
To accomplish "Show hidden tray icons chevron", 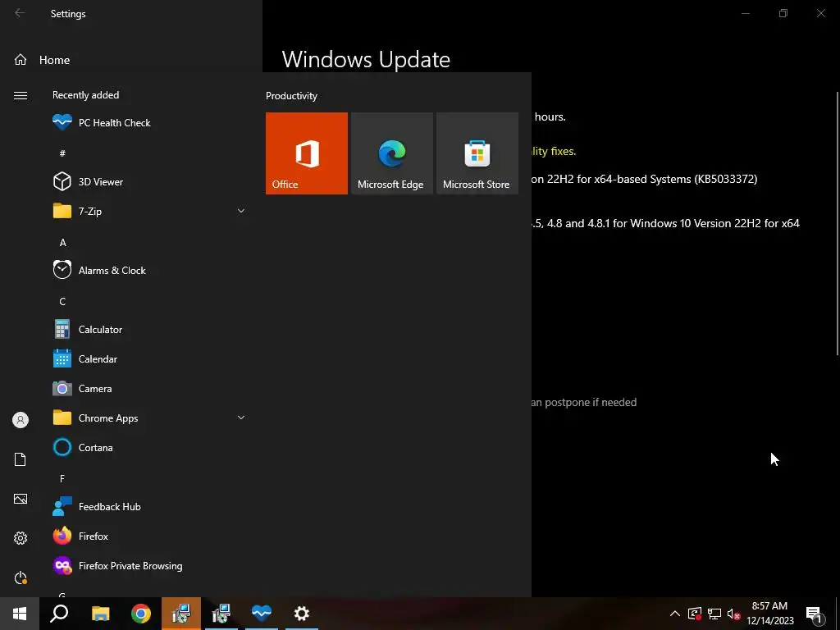I will pyautogui.click(x=675, y=614).
